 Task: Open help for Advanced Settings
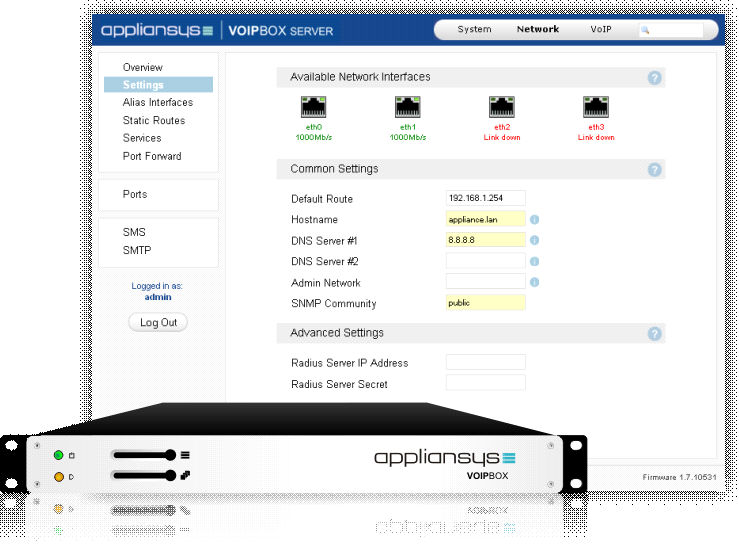[654, 334]
